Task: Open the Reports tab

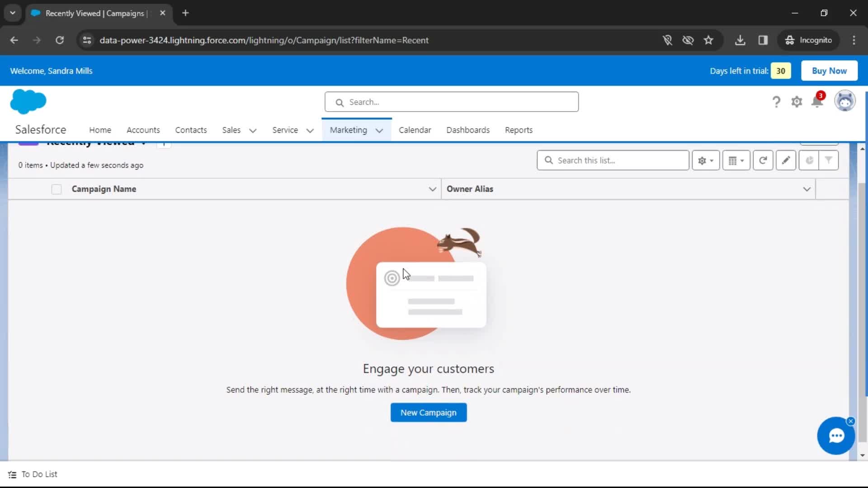Action: (519, 130)
